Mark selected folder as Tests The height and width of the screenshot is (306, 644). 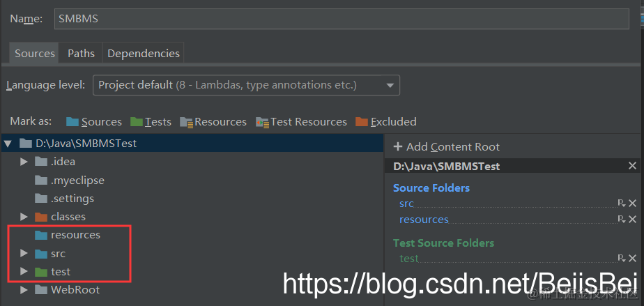pos(151,122)
